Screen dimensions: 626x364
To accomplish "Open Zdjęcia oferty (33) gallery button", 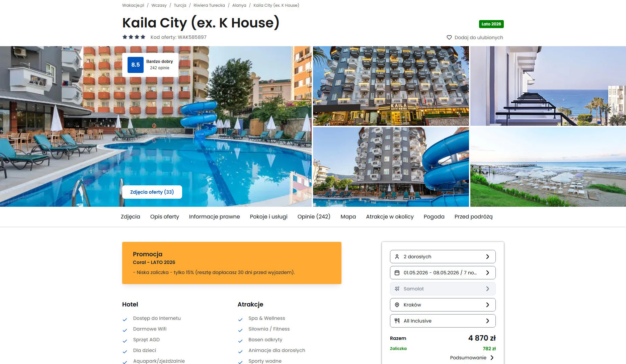I will click(152, 192).
